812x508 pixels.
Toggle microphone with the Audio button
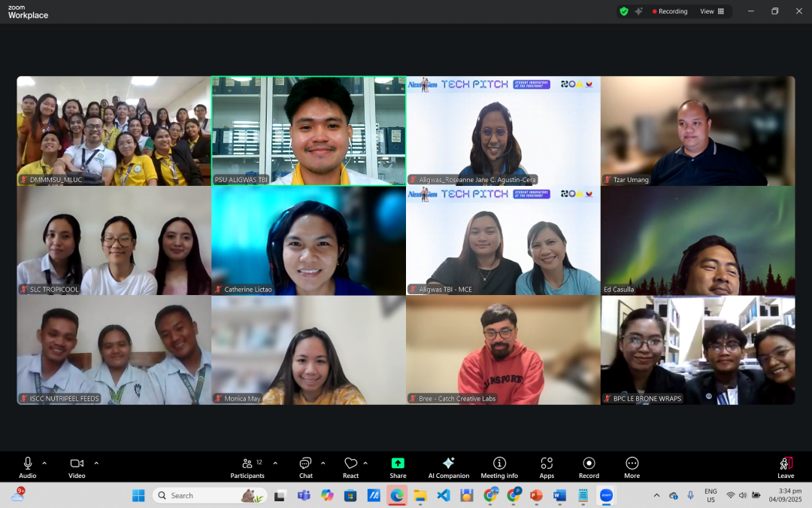point(28,467)
